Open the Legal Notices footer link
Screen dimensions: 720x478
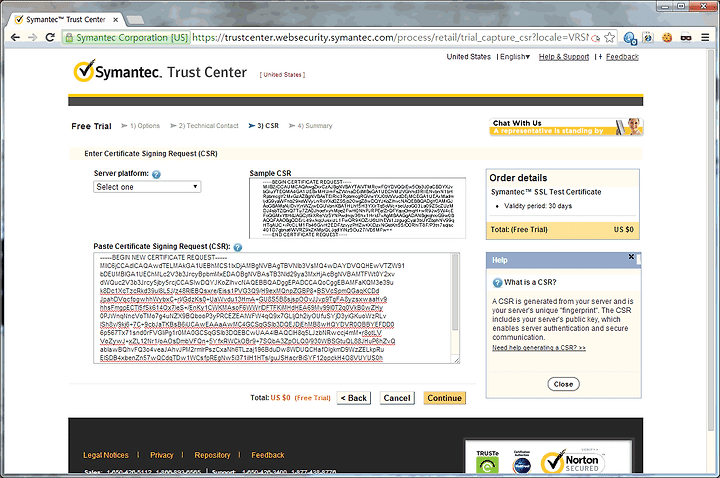point(106,455)
